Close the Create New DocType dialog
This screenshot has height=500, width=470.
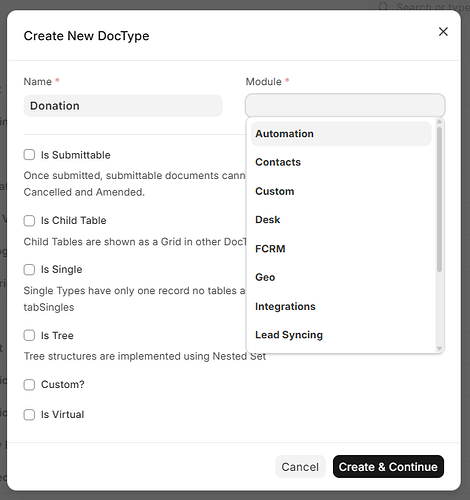(x=443, y=32)
